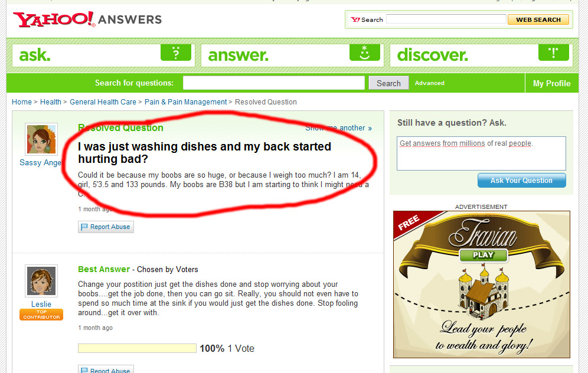Click the Search button for questions
This screenshot has height=373, width=588.
point(388,83)
